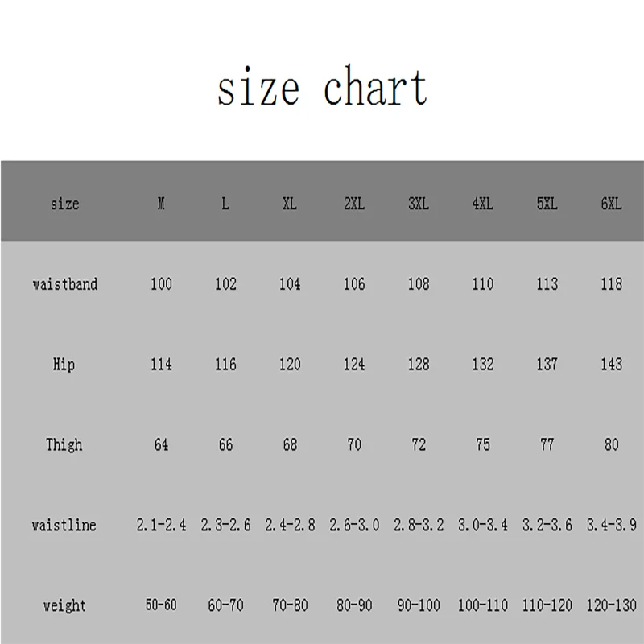The width and height of the screenshot is (644, 644).
Task: Select hip value 143
Action: pos(611,365)
